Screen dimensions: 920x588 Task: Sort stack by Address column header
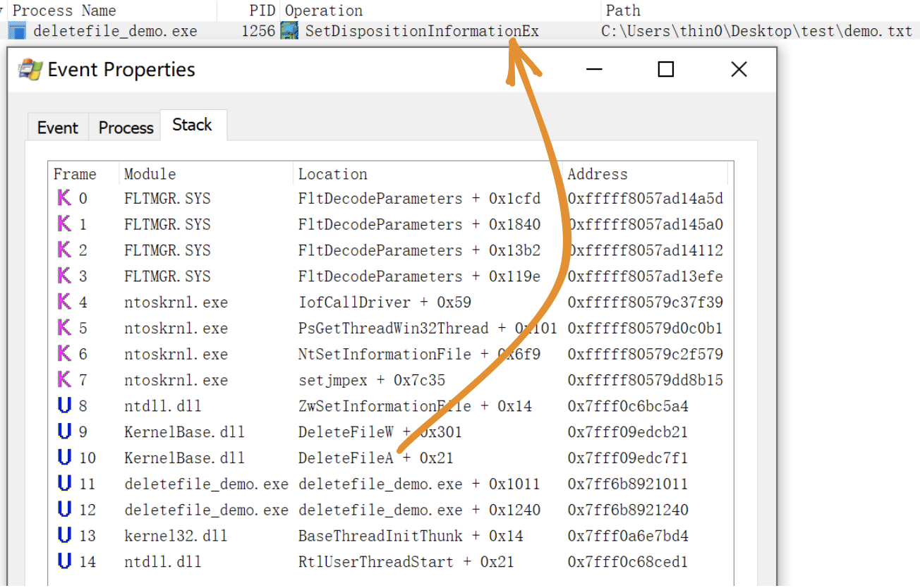point(597,174)
